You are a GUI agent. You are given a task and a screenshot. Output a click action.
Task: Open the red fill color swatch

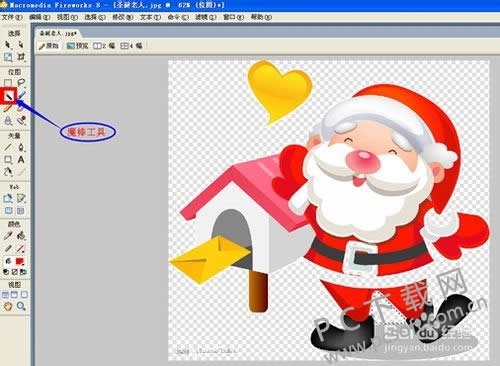click(x=20, y=261)
